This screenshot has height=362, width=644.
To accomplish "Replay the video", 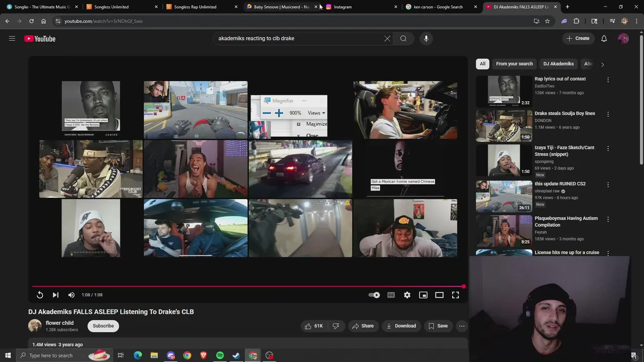I will [x=40, y=295].
